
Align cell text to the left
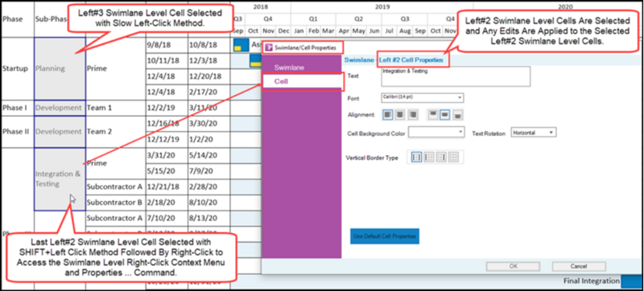tap(388, 115)
